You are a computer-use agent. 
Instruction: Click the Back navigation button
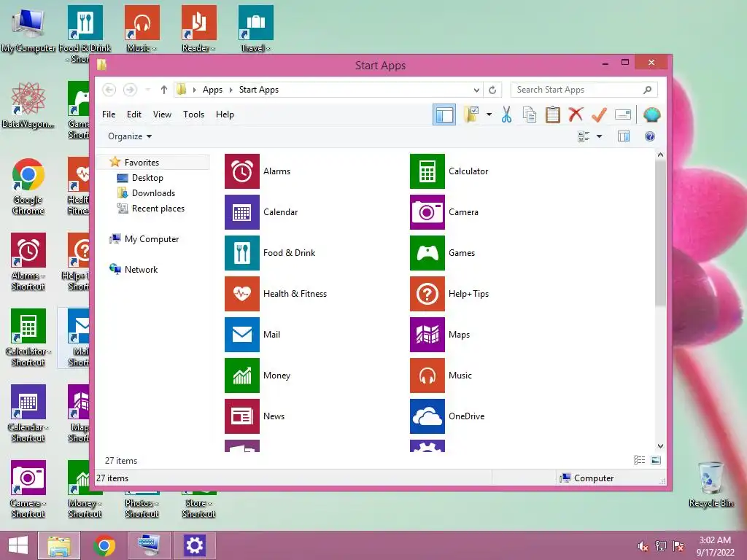pyautogui.click(x=109, y=90)
